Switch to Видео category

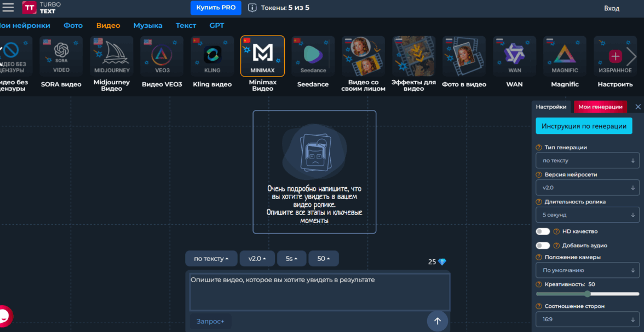108,26
